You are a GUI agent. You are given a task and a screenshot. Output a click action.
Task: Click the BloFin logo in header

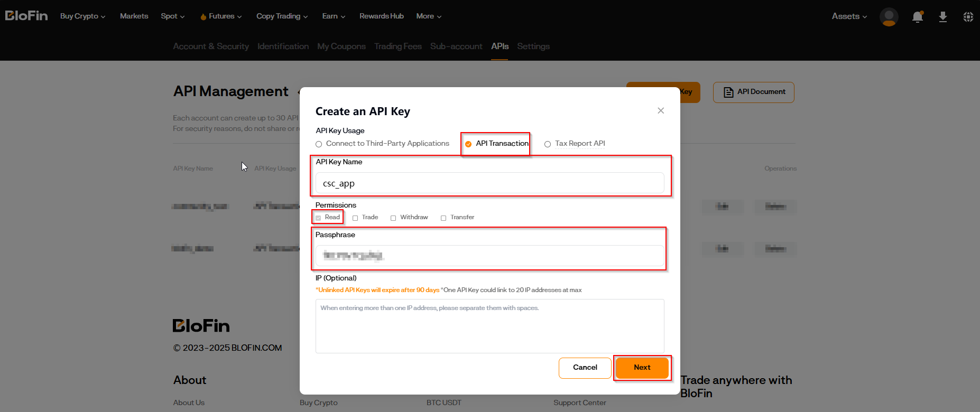pos(26,16)
